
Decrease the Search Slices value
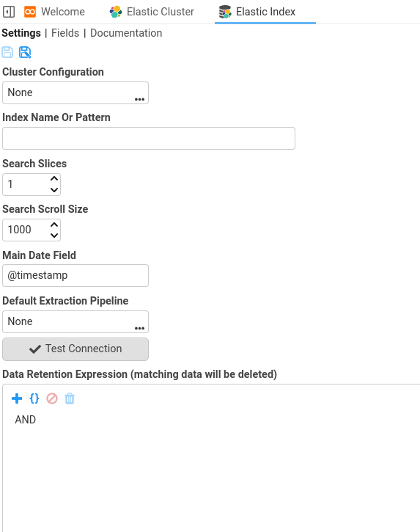point(54,190)
